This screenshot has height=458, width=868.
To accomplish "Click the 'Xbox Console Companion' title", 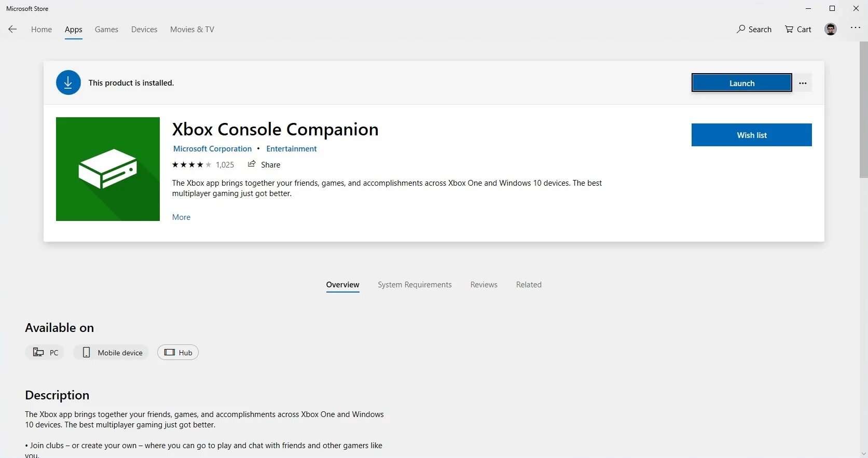I will coord(275,129).
